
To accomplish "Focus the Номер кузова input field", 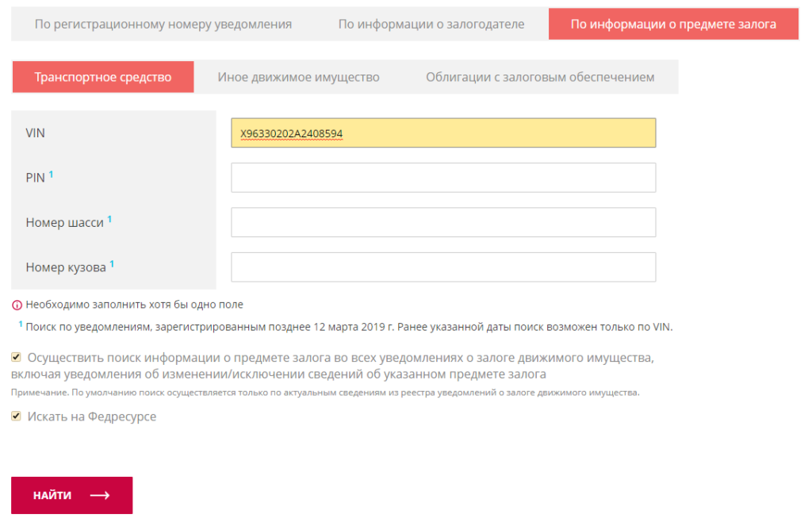I will [443, 267].
